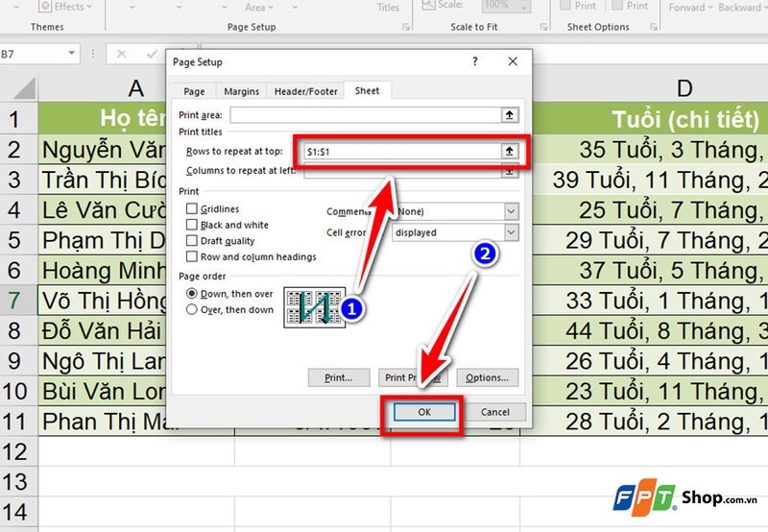
Task: Click cell "44 Tuổi, 8 Tháng"
Action: pos(650,330)
